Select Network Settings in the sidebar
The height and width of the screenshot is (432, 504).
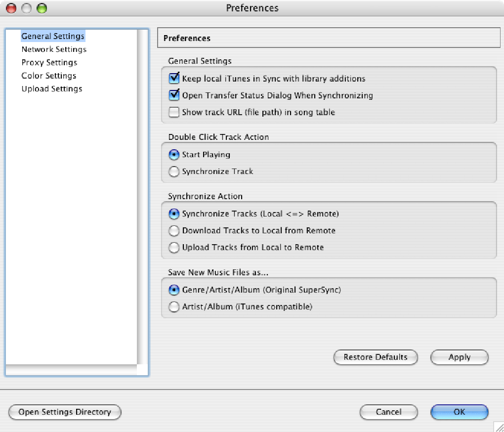[53, 49]
